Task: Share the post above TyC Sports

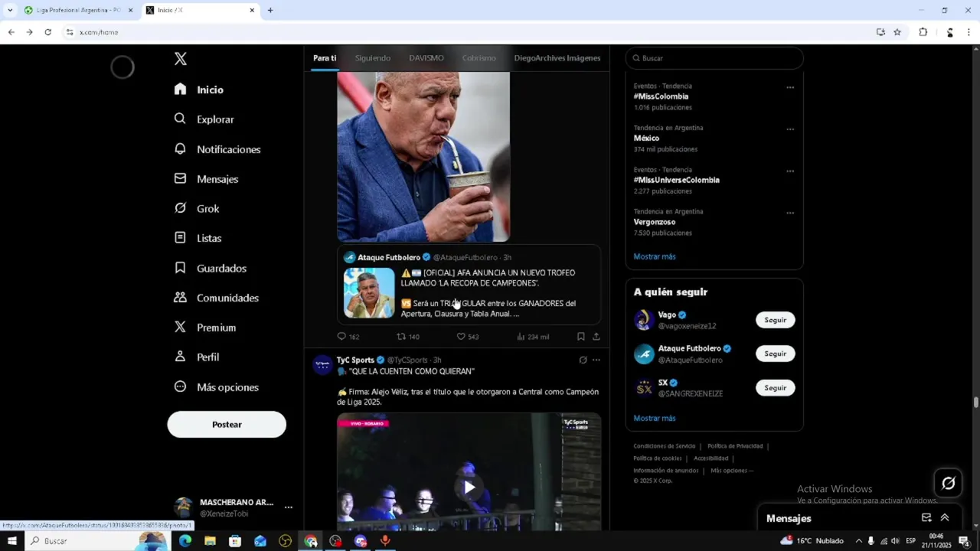Action: [596, 337]
